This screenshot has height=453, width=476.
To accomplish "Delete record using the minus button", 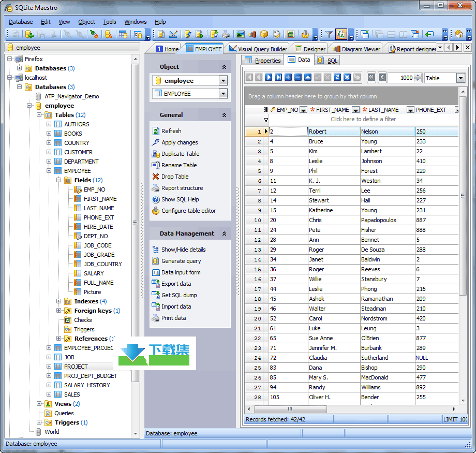I will tap(298, 77).
